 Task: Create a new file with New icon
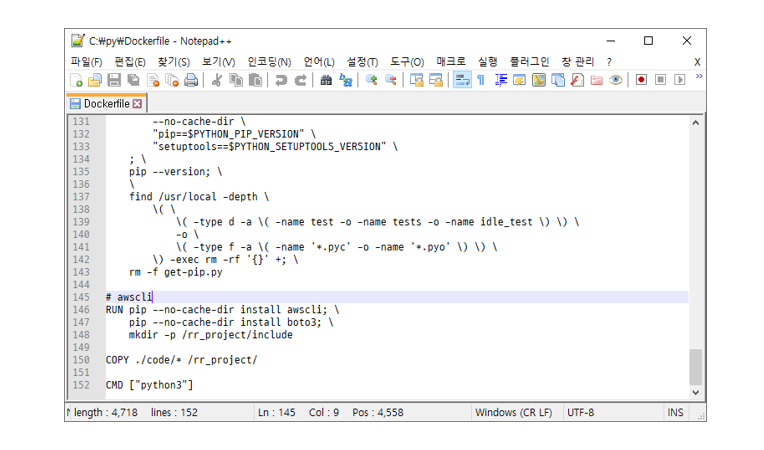[76, 80]
